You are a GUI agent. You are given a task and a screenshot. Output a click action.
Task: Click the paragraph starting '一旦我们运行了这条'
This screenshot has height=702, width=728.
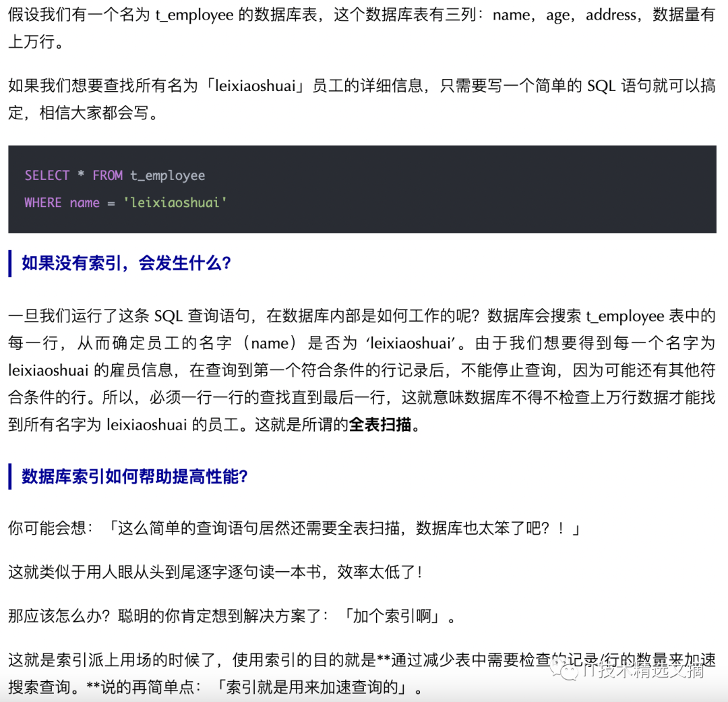362,370
